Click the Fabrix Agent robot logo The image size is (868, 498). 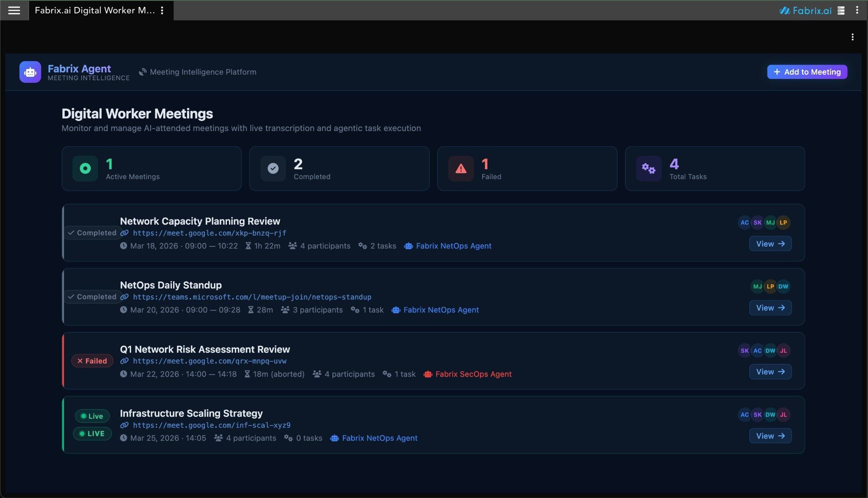30,72
